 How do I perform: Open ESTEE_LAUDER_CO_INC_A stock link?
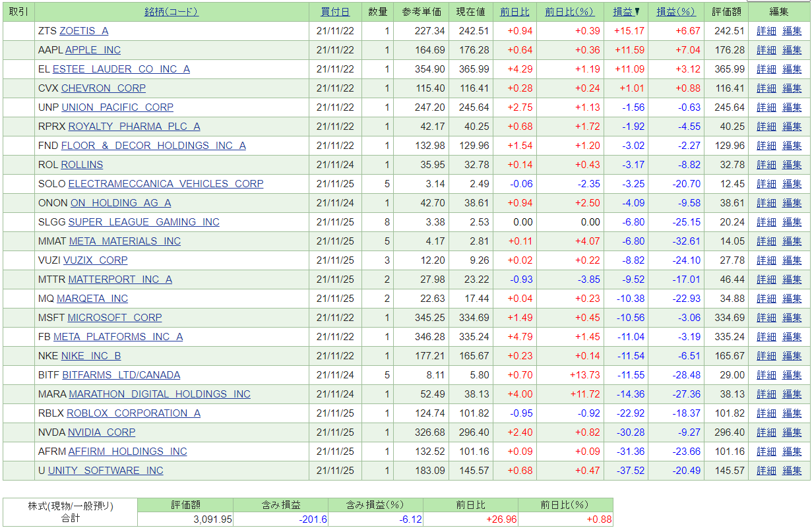tap(121, 69)
